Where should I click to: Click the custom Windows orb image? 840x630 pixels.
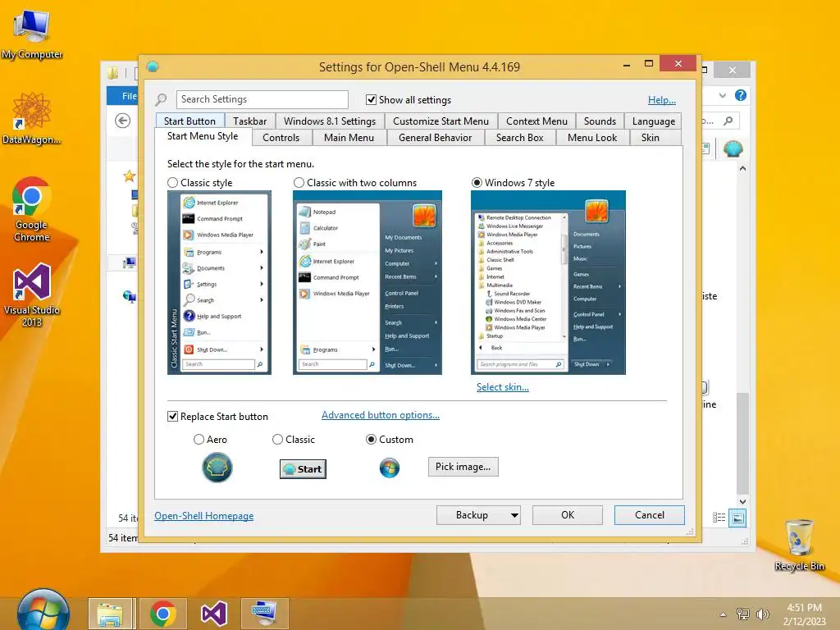coord(390,468)
